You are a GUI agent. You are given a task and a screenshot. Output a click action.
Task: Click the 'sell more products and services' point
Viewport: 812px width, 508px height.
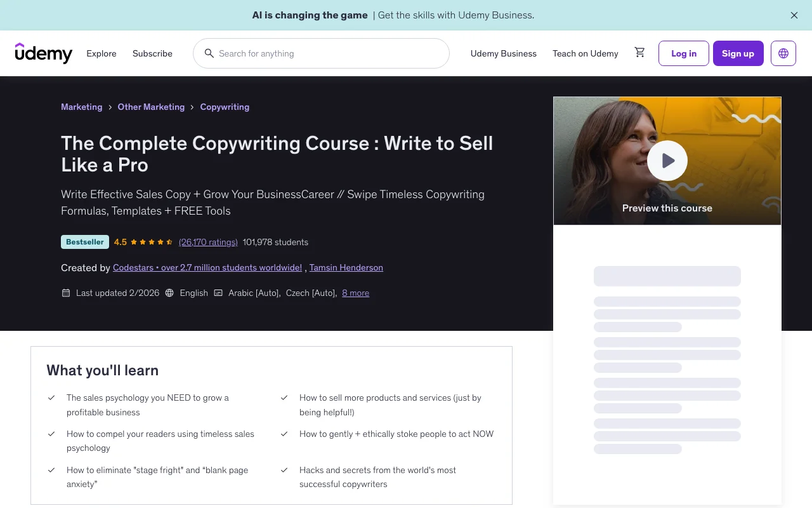390,404
